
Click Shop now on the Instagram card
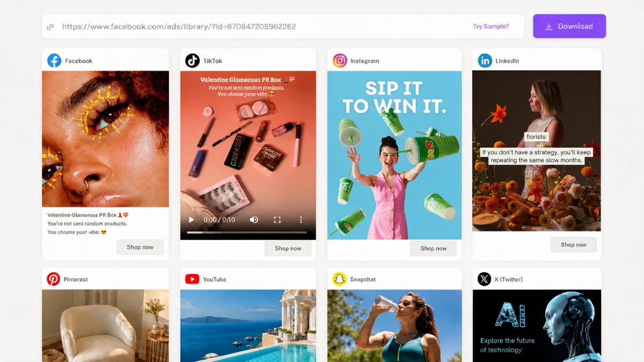pyautogui.click(x=434, y=248)
